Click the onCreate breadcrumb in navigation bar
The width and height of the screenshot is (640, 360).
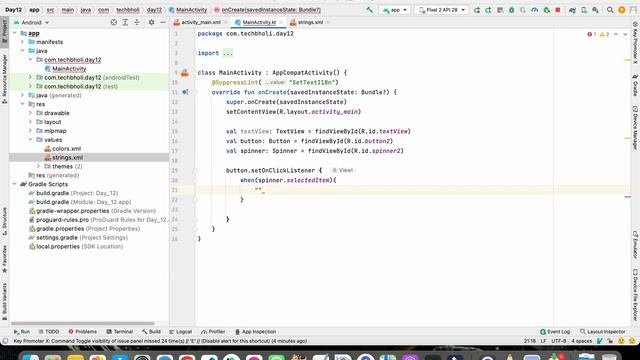(267, 10)
